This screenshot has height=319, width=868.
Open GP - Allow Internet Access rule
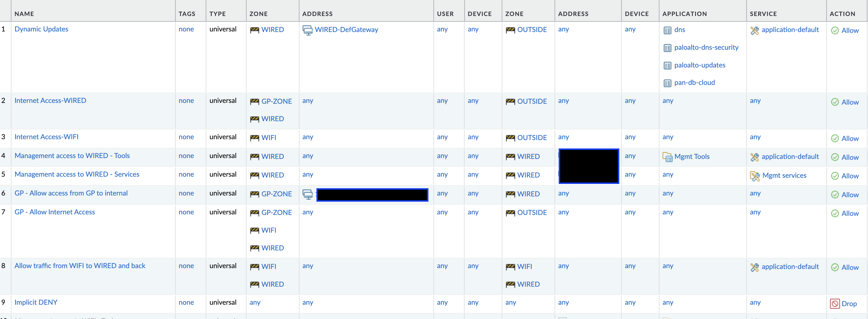(55, 212)
